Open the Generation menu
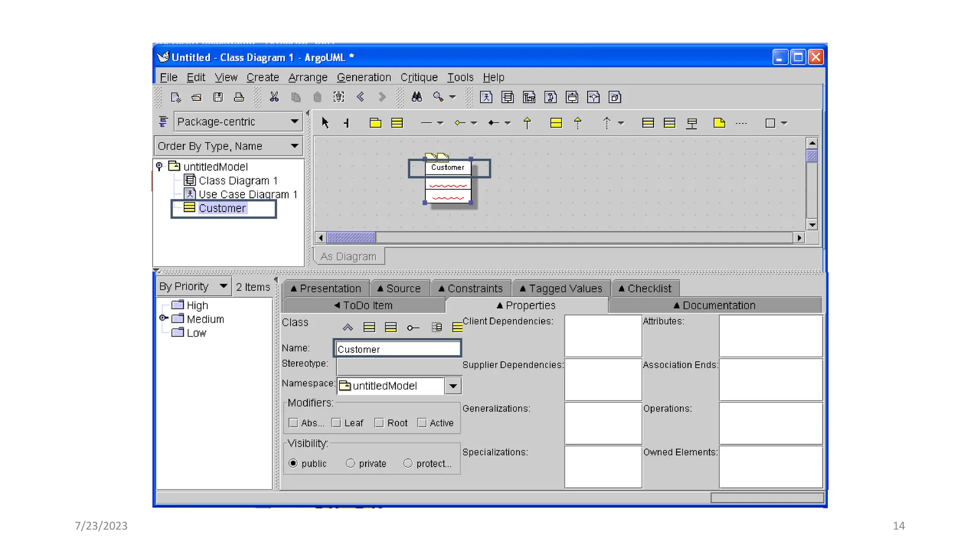Image resolution: width=980 pixels, height=551 pixels. click(x=364, y=77)
